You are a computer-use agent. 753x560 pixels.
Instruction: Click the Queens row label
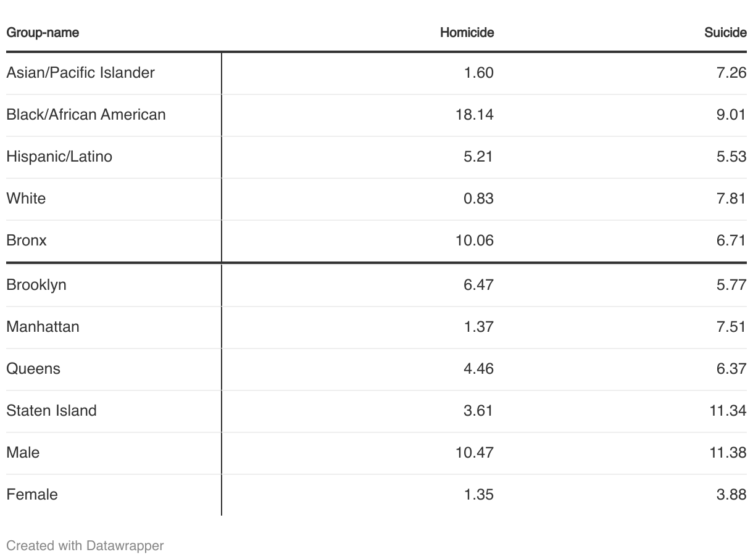pyautogui.click(x=33, y=369)
